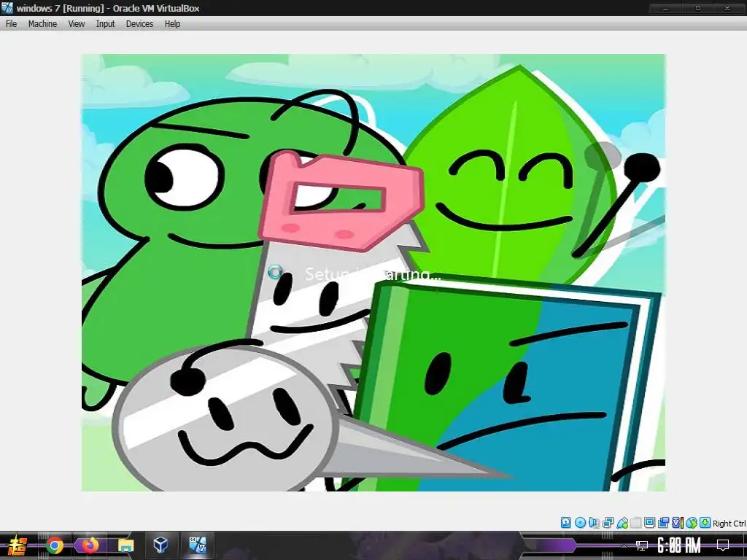Click the keyboard capture green arrow icon

pos(705,522)
